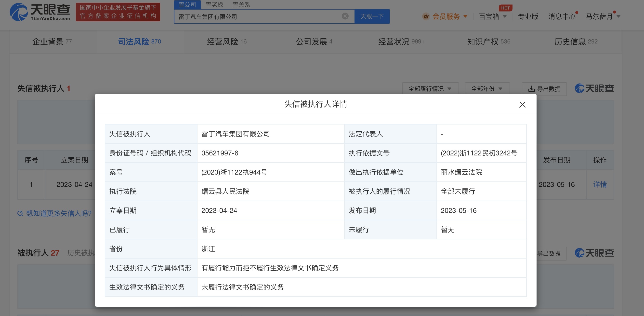Close the 失信被执行人详情 dialog
644x316 pixels.
(x=522, y=105)
